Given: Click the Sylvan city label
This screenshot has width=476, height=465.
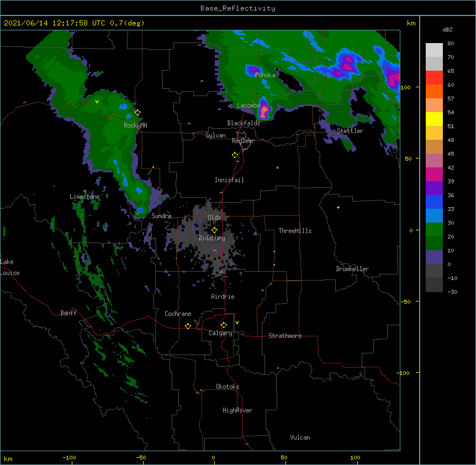Looking at the screenshot, I should (215, 135).
